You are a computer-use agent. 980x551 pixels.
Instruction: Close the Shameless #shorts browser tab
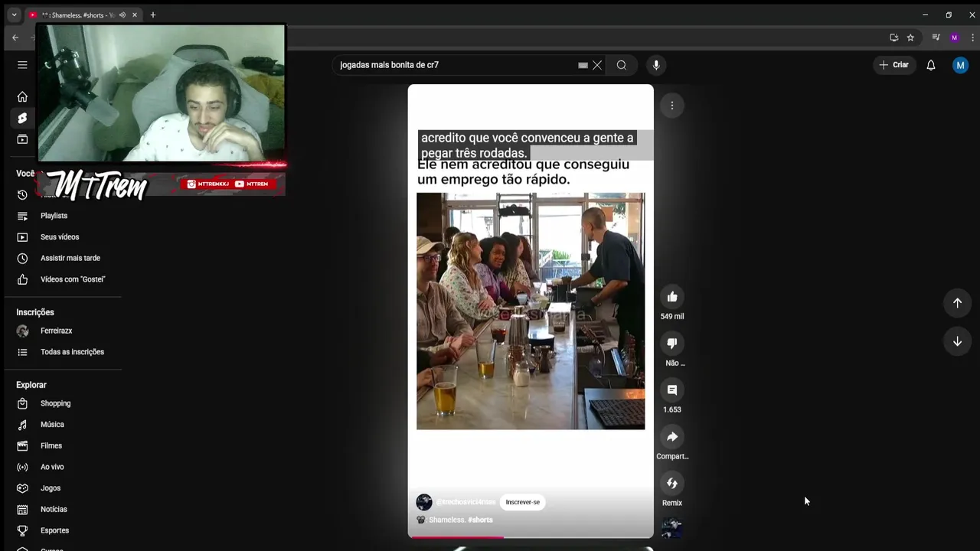(x=136, y=15)
